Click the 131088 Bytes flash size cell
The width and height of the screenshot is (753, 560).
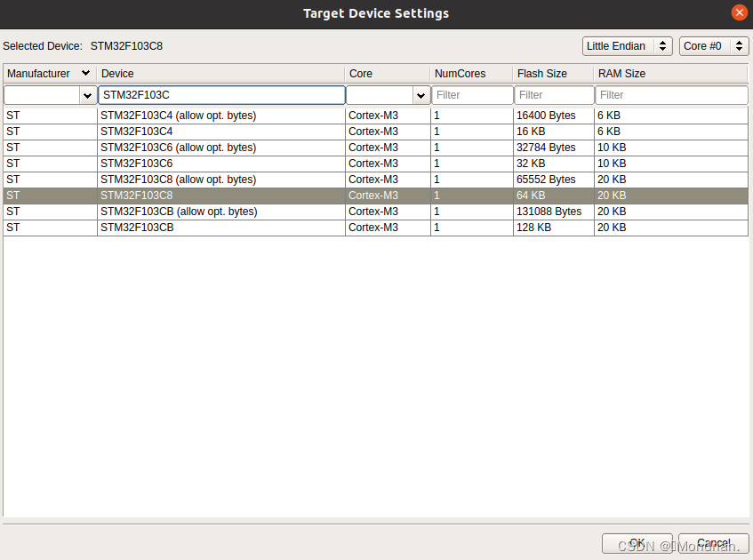coord(553,212)
